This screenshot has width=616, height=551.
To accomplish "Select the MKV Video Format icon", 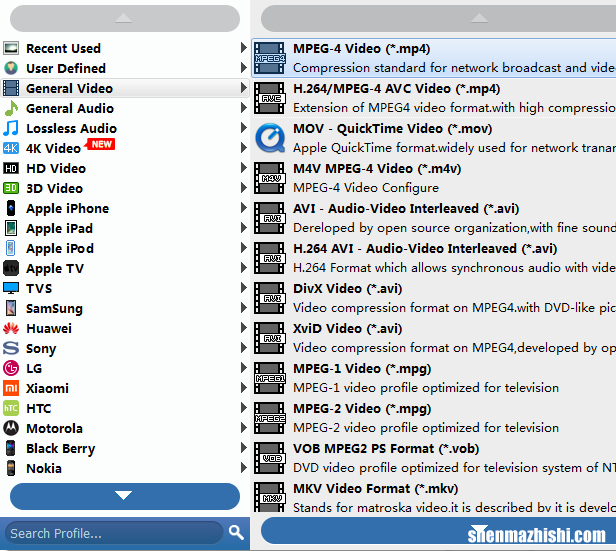I will pyautogui.click(x=270, y=497).
